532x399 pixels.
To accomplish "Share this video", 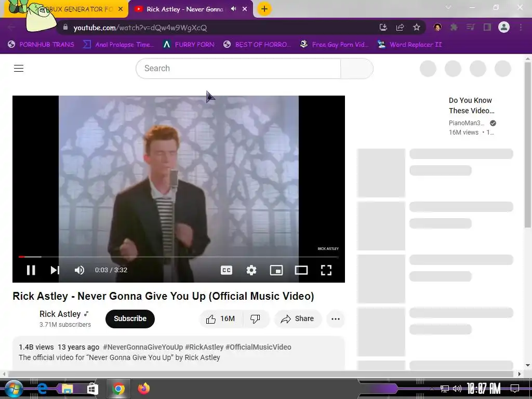I will (298, 318).
